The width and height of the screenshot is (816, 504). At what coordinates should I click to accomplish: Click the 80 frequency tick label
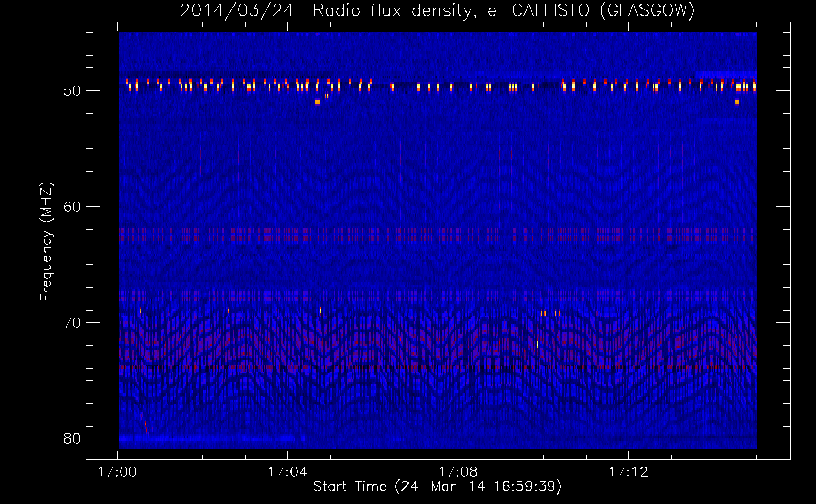[x=72, y=438]
